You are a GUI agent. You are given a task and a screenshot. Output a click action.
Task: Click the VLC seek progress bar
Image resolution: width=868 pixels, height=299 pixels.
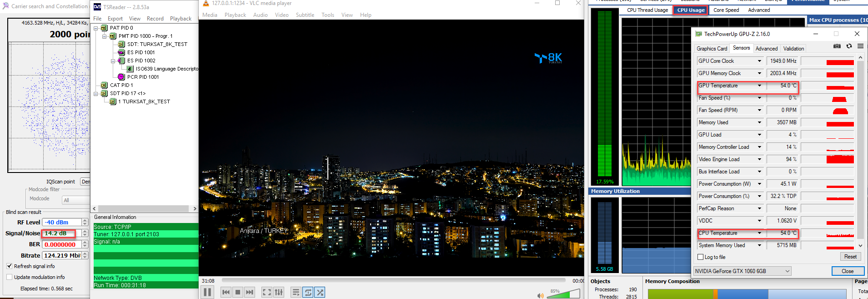[394, 280]
